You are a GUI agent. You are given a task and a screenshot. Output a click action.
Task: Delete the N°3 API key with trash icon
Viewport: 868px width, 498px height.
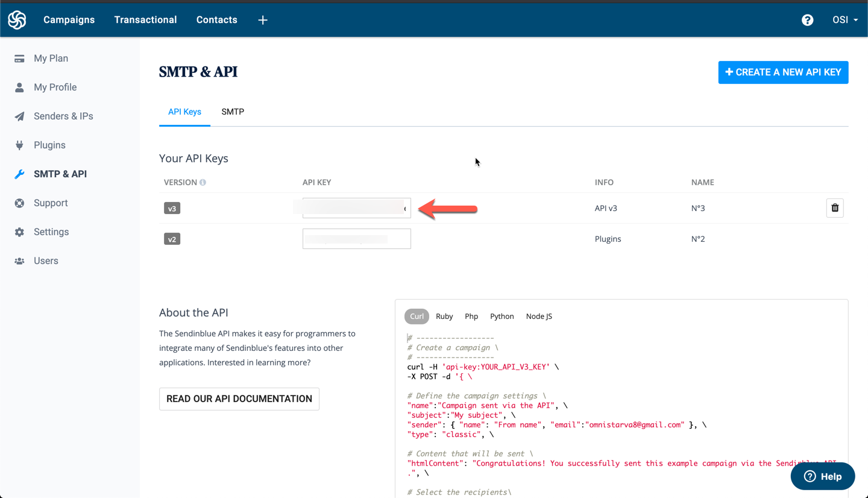pyautogui.click(x=835, y=208)
